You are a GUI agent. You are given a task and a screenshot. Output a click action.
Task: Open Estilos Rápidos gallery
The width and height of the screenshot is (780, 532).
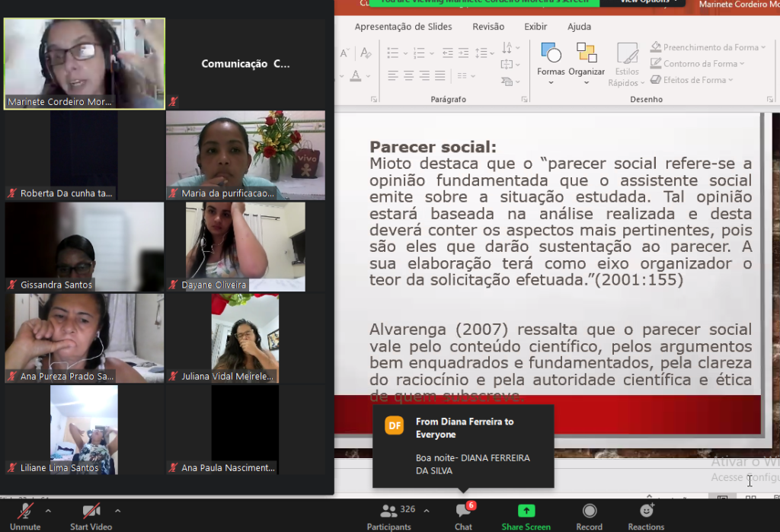626,65
